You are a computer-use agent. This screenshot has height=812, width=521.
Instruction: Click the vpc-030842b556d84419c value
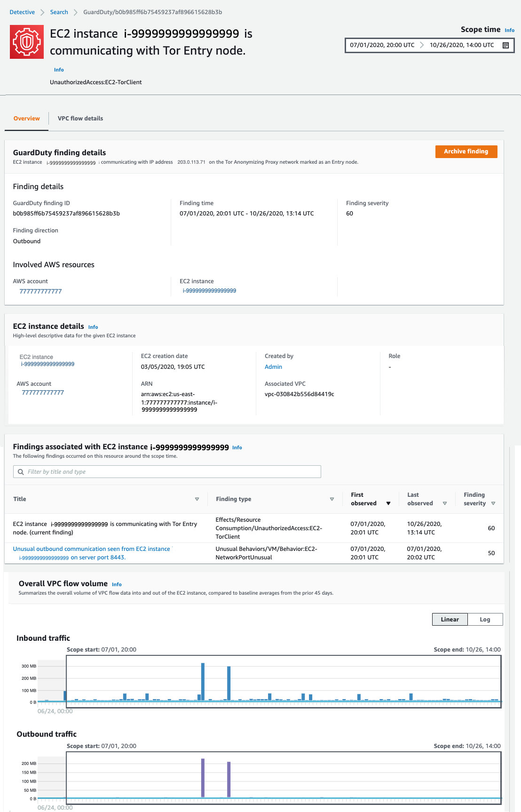299,394
